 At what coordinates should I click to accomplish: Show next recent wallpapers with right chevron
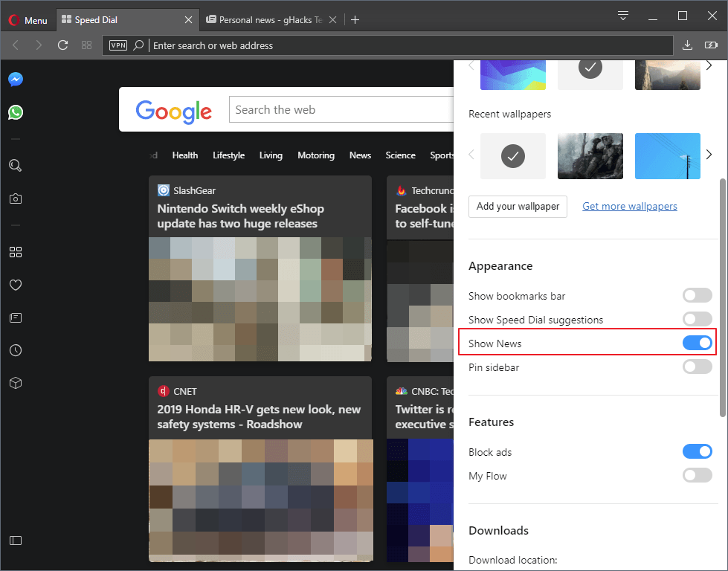709,155
